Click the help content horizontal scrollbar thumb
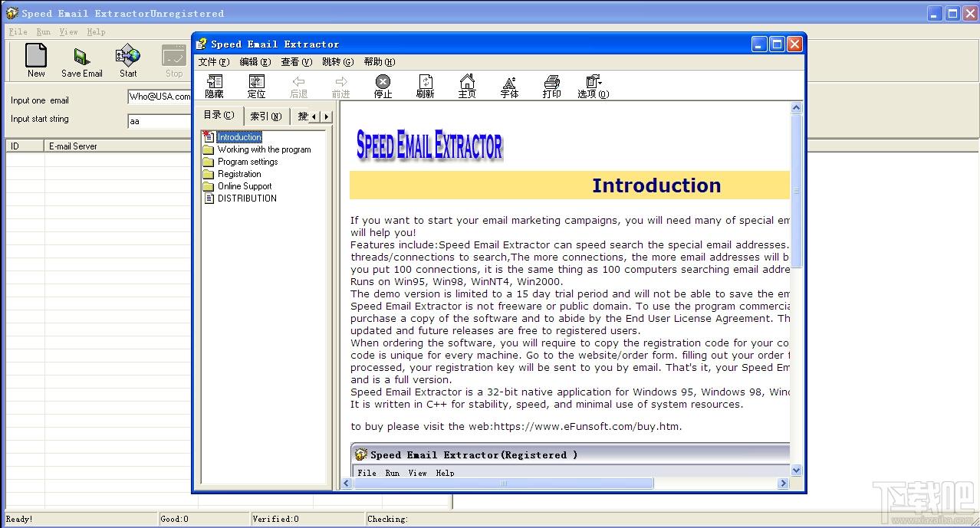Viewport: 980px width, 528px height. [503, 484]
